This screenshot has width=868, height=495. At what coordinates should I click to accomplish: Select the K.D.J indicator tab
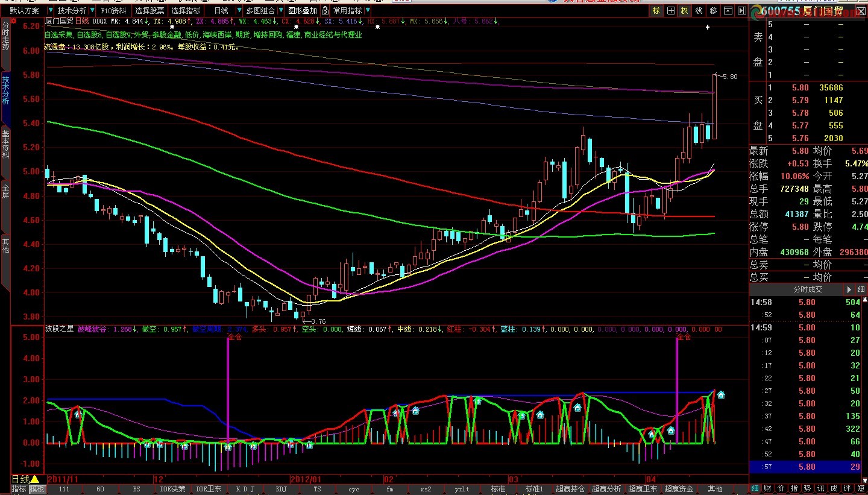coord(245,489)
